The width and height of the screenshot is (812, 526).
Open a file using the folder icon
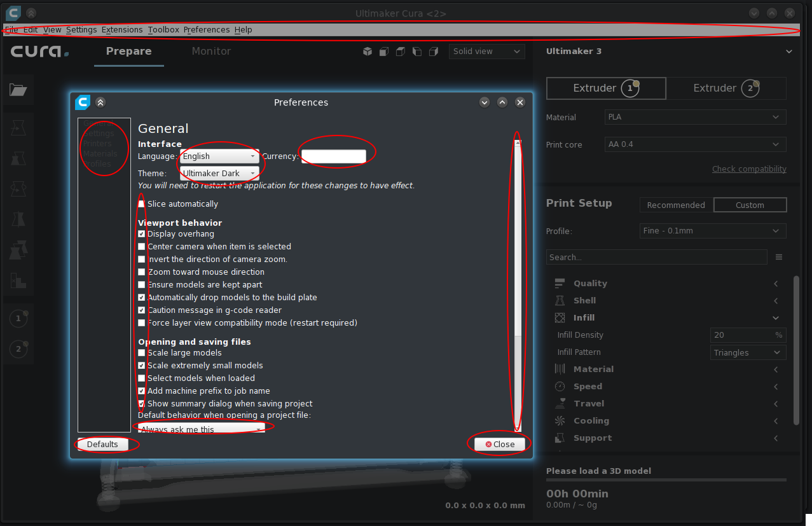pyautogui.click(x=18, y=90)
